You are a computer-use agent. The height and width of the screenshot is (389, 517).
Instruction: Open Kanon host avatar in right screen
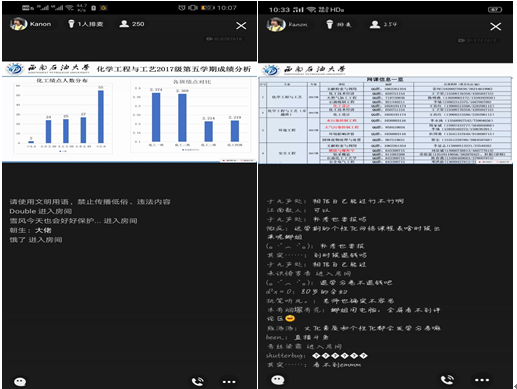[276, 24]
